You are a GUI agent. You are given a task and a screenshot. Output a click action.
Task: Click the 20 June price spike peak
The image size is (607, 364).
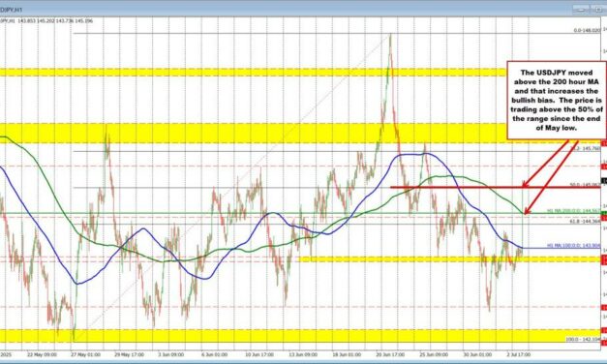[390, 36]
